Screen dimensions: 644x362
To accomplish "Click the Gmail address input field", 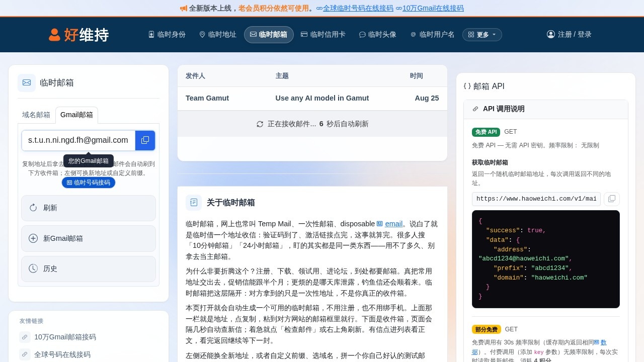I will (78, 140).
